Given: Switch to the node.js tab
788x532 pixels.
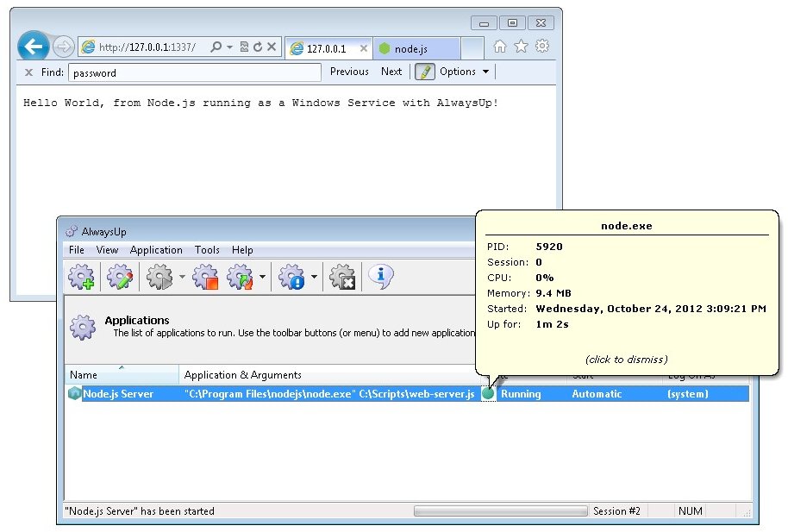Looking at the screenshot, I should 416,49.
